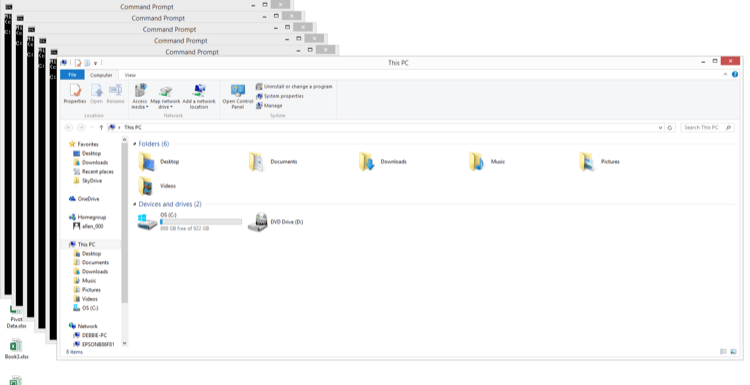Select Favorites in the navigation pane

click(x=84, y=144)
